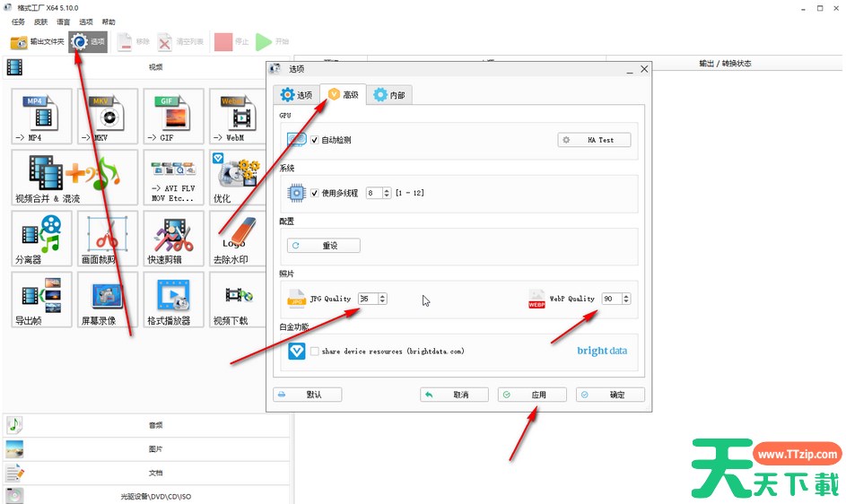Click the 取消 cancel button
Viewport: 846px width, 504px height.
click(x=454, y=395)
